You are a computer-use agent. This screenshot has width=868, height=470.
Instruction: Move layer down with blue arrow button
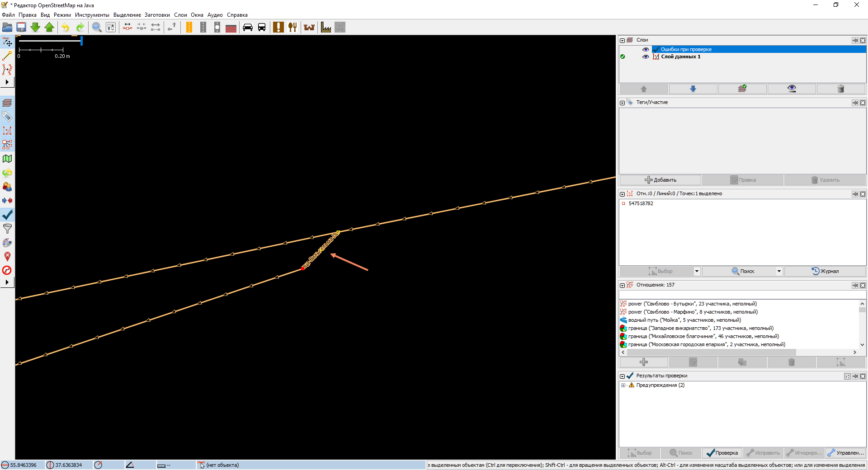pyautogui.click(x=693, y=89)
